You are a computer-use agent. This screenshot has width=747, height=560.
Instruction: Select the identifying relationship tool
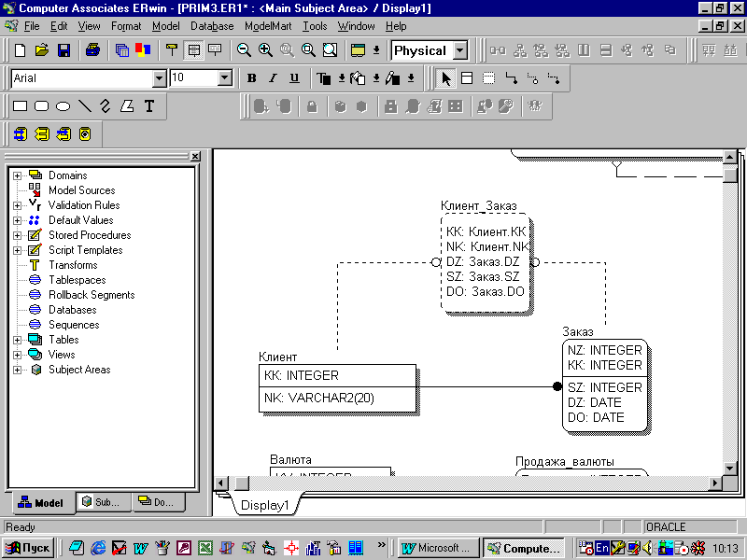[511, 78]
